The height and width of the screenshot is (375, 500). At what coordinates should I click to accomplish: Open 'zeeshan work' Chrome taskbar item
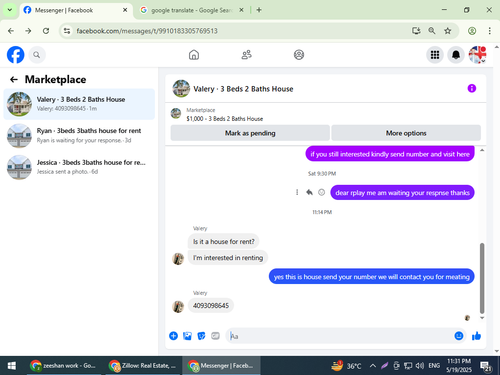pos(63,366)
